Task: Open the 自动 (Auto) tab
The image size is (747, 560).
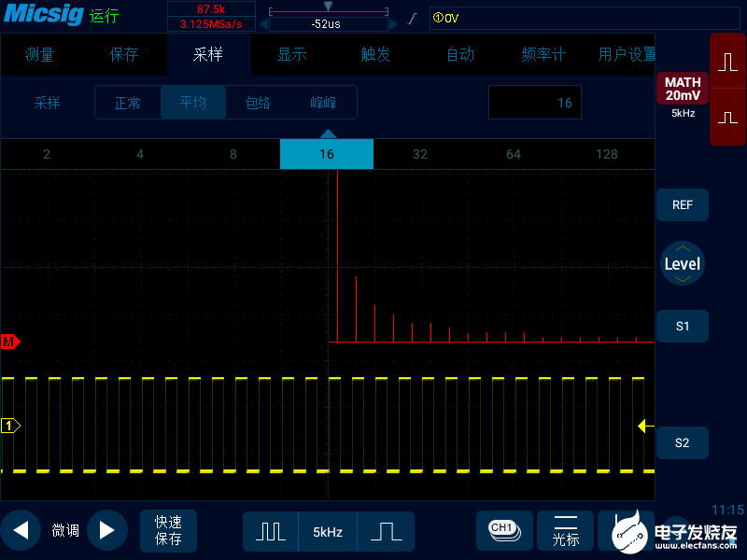Action: 460,55
